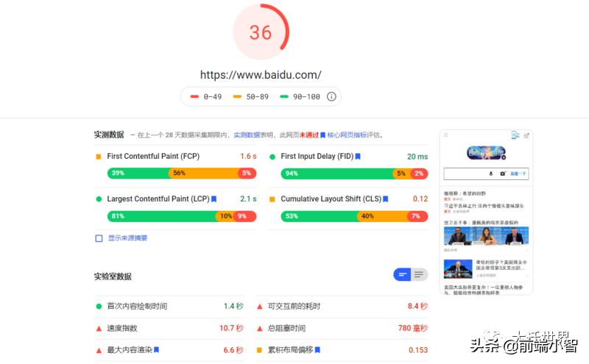
Task: Click the 速度指数 metric row
Action: click(x=169, y=329)
